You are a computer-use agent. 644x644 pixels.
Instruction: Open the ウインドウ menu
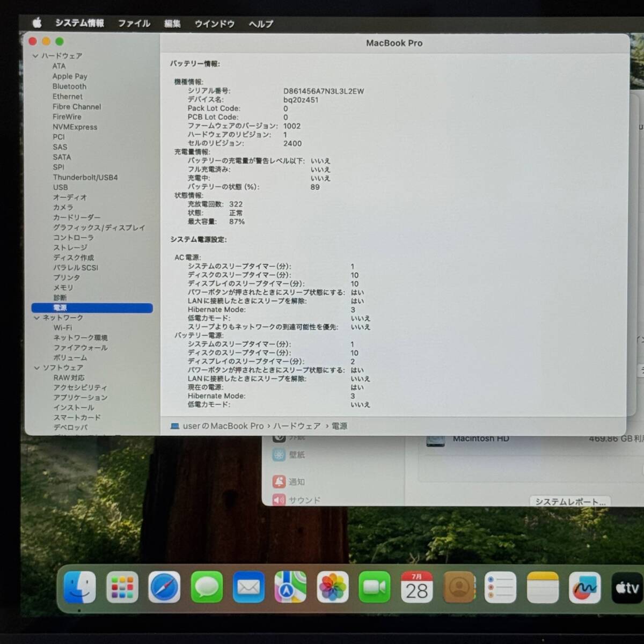click(x=215, y=24)
